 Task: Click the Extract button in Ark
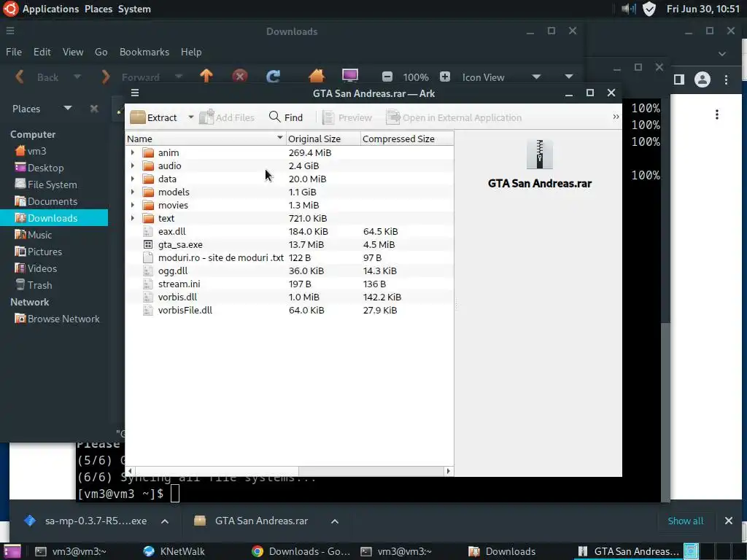coord(153,117)
